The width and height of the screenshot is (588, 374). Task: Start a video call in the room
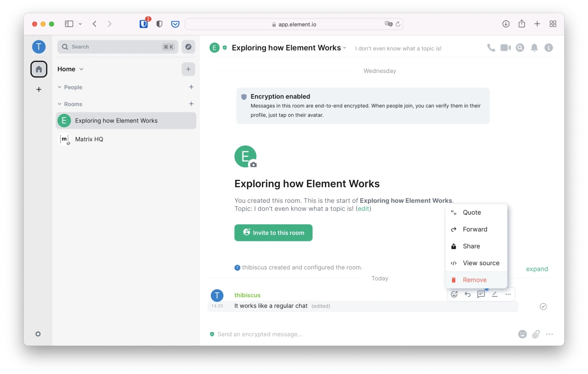pyautogui.click(x=505, y=48)
